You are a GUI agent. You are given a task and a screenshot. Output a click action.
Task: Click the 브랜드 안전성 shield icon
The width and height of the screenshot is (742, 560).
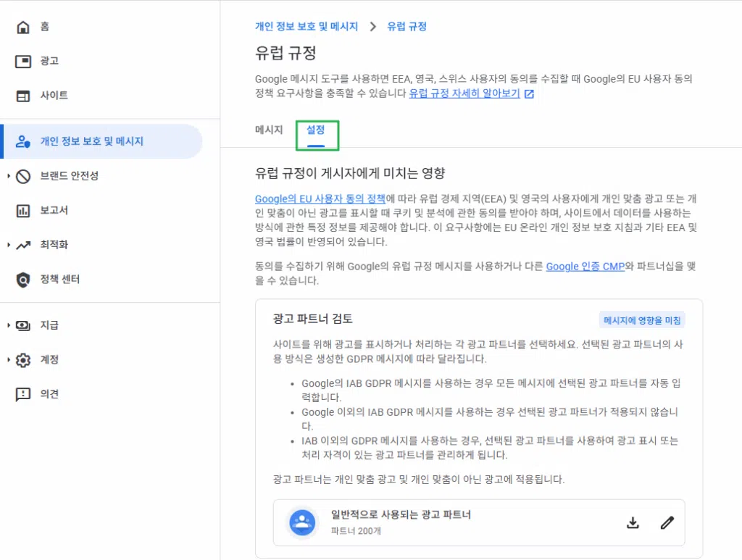[x=22, y=175]
